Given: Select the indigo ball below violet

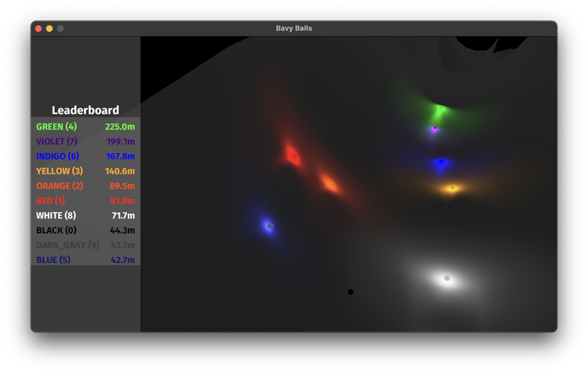Looking at the screenshot, I should click(x=442, y=162).
